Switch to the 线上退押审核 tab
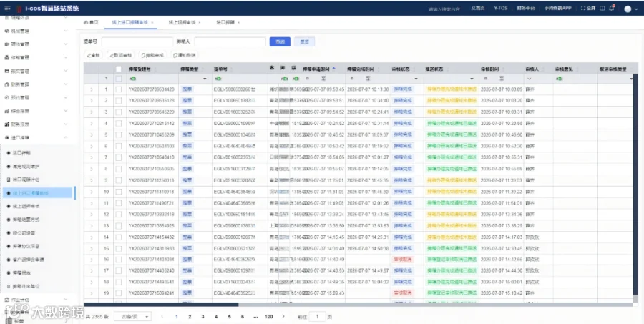 pyautogui.click(x=182, y=22)
